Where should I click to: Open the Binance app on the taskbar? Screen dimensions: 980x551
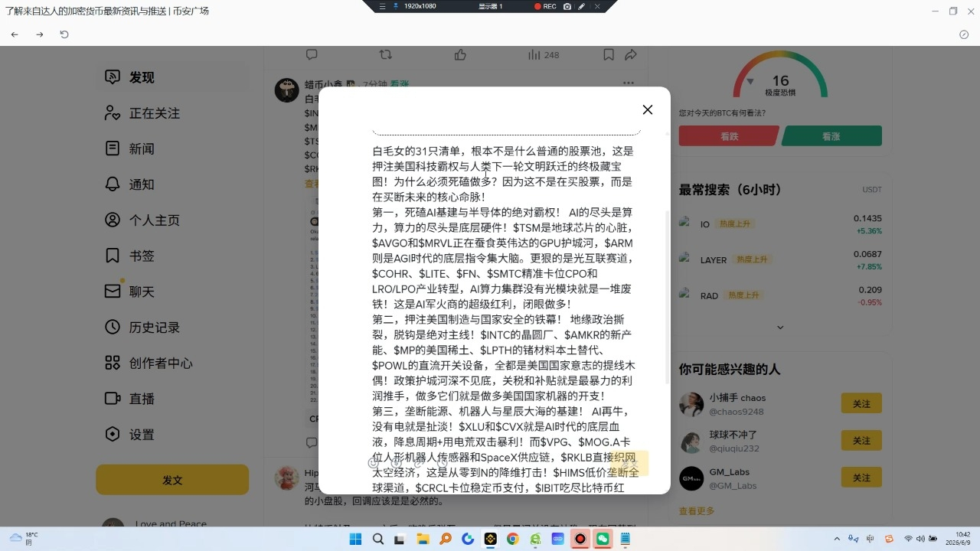(x=490, y=539)
